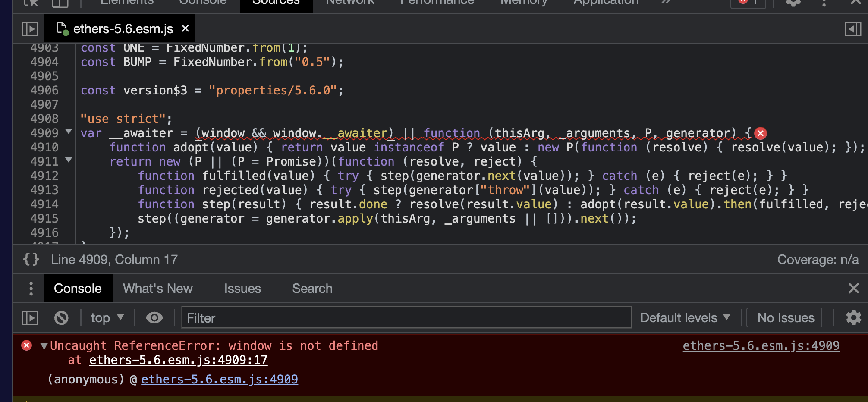Viewport: 868px width, 402px height.
Task: Open the ethers-5.6.esm.js:4909 source link at far right
Action: 761,346
